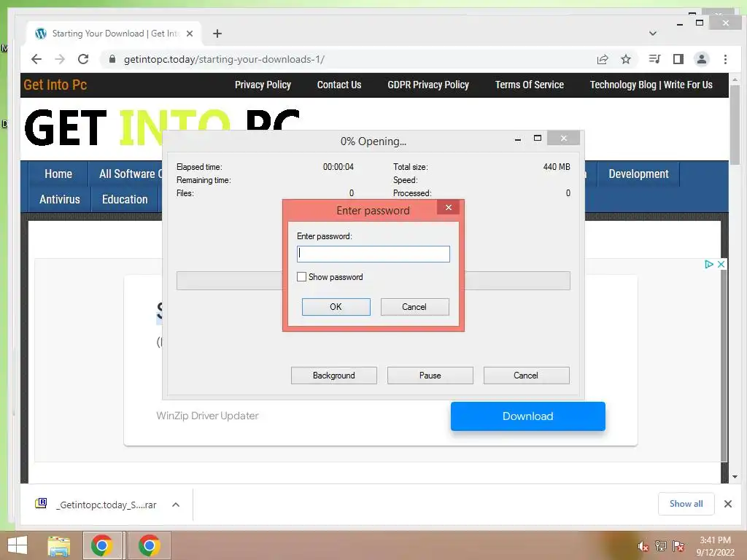The height and width of the screenshot is (560, 747).
Task: Click the second Chrome taskbar icon
Action: pyautogui.click(x=149, y=545)
